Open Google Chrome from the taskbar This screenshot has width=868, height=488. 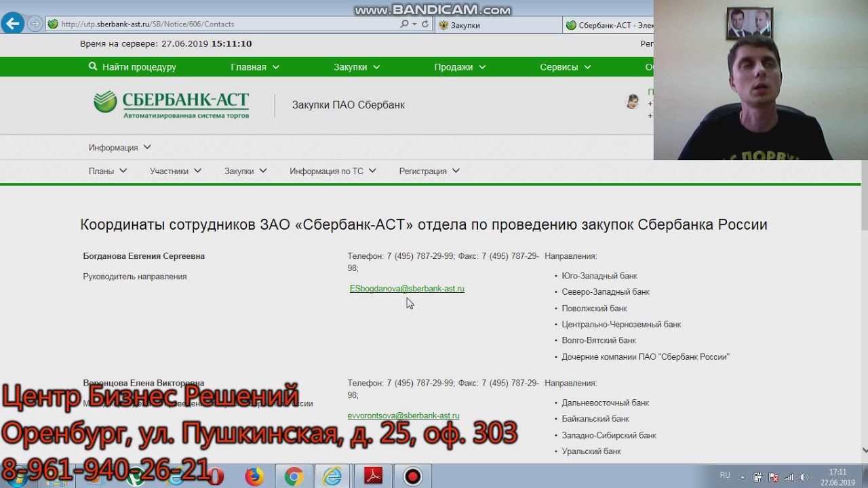pos(294,476)
